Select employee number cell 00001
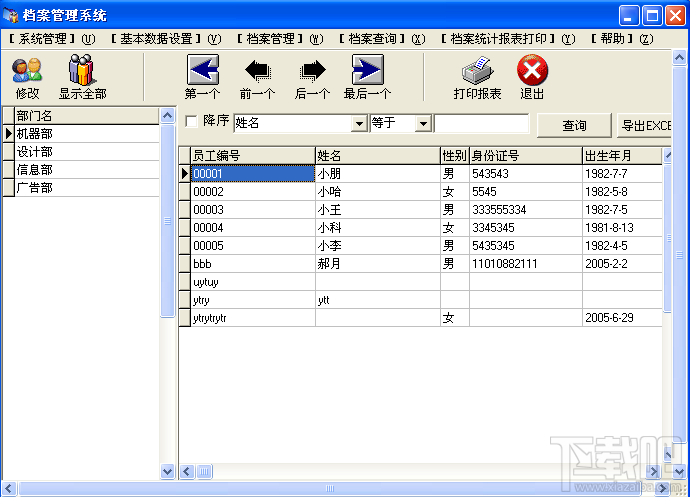The width and height of the screenshot is (690, 497). coord(253,173)
